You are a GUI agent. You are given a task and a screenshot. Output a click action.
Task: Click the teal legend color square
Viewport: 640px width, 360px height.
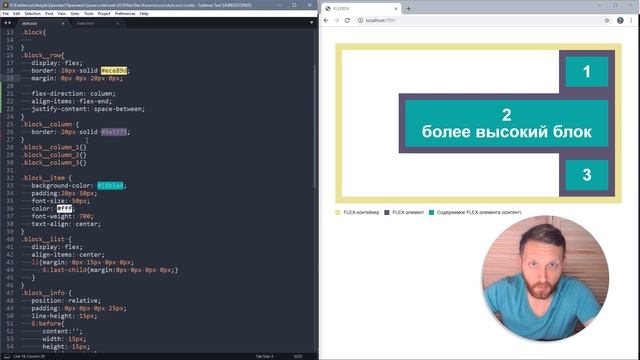pos(431,212)
